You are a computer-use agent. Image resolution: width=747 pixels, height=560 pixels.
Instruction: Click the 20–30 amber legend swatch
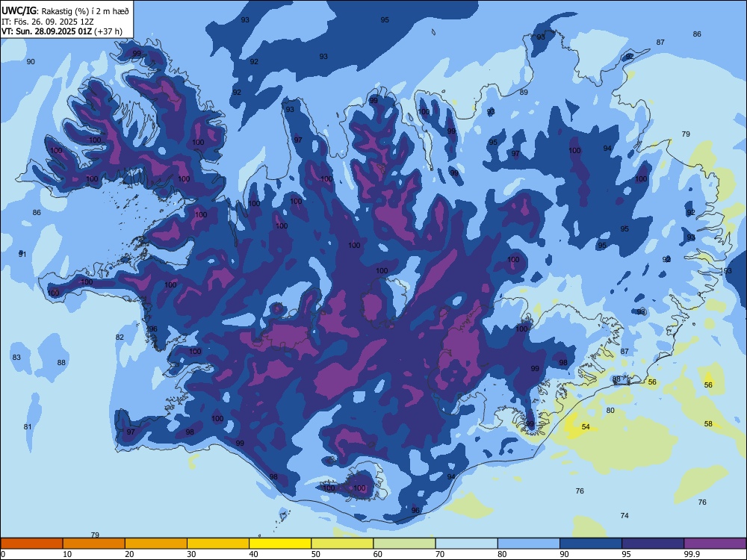(x=156, y=544)
